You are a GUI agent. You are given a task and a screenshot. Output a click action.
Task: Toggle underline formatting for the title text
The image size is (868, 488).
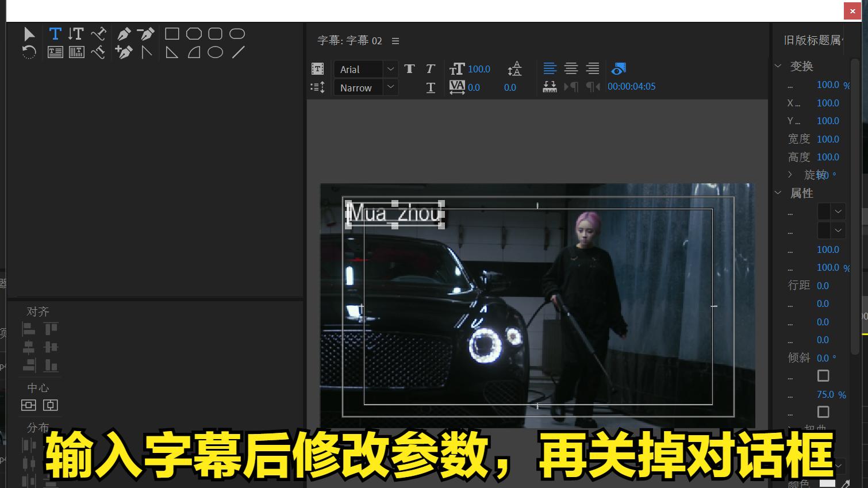point(431,87)
